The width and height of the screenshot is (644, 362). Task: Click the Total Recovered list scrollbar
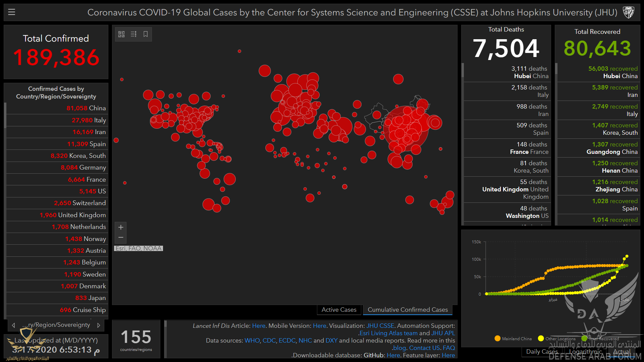556,69
